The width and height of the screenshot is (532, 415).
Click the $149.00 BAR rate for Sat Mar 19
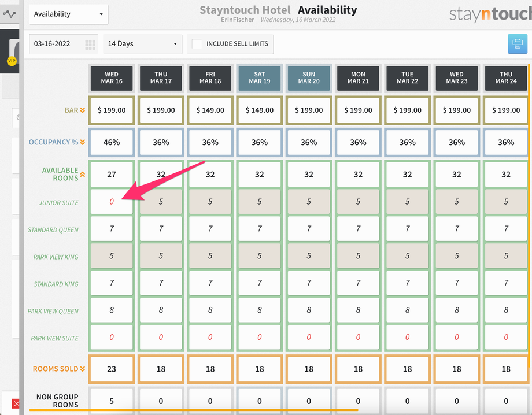coord(260,110)
